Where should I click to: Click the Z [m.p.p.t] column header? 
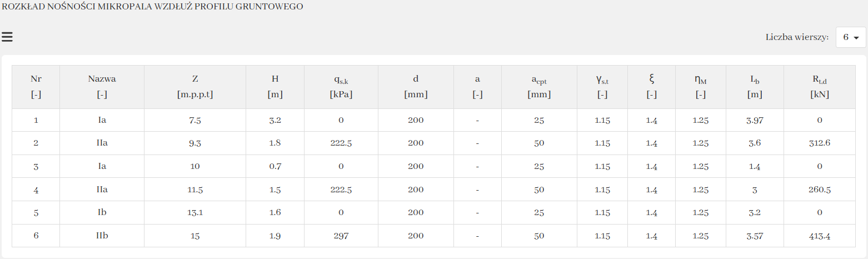195,87
